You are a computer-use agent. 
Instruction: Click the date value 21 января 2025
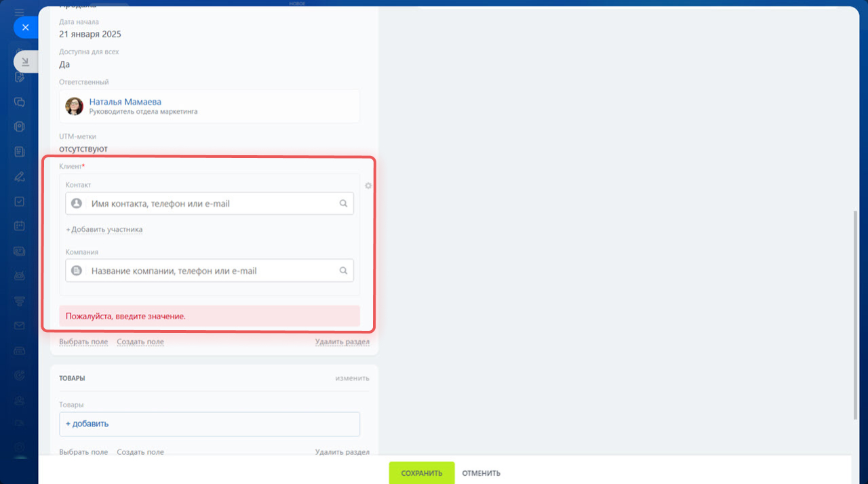(x=90, y=34)
